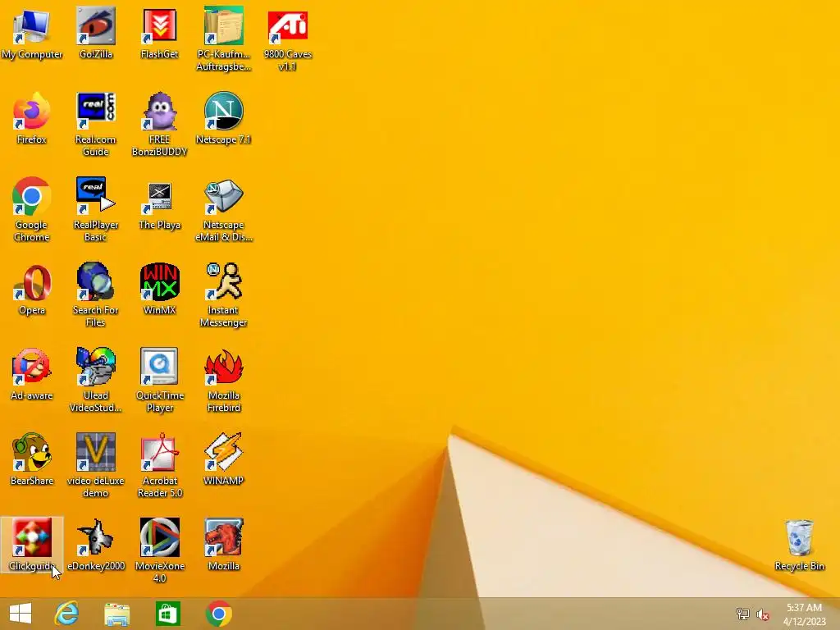Viewport: 840px width, 630px height.
Task: Launch Internet Explorer from the taskbar
Action: (x=66, y=614)
